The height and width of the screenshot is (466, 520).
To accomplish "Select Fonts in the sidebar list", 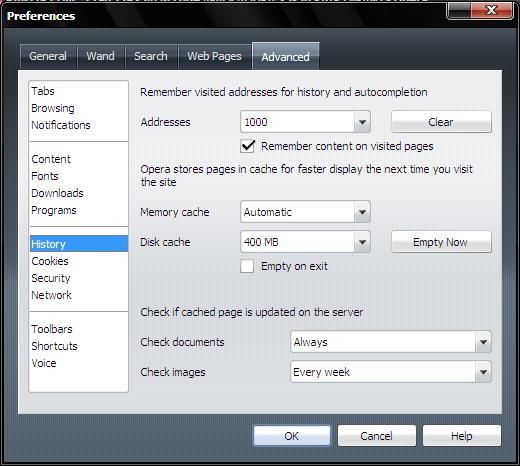I will point(79,176).
